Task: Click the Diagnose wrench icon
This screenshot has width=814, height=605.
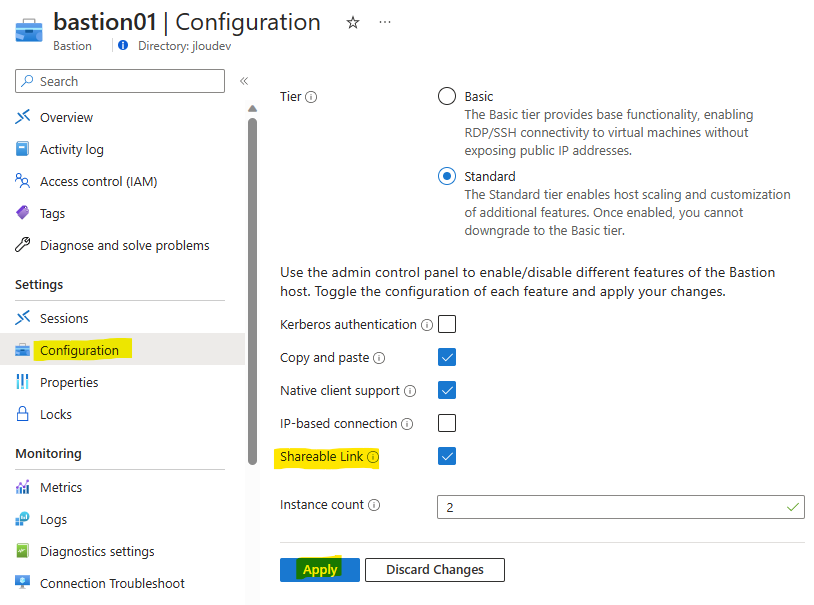Action: [x=22, y=245]
